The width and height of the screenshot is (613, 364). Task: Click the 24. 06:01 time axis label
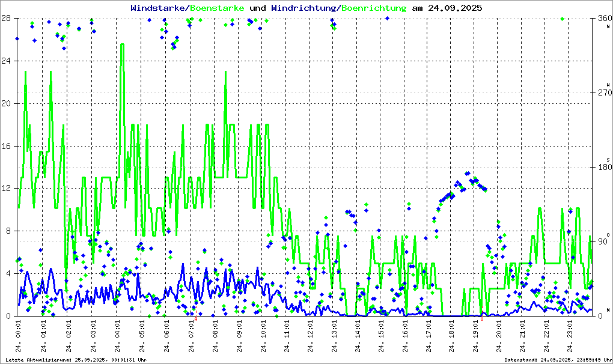(x=166, y=336)
